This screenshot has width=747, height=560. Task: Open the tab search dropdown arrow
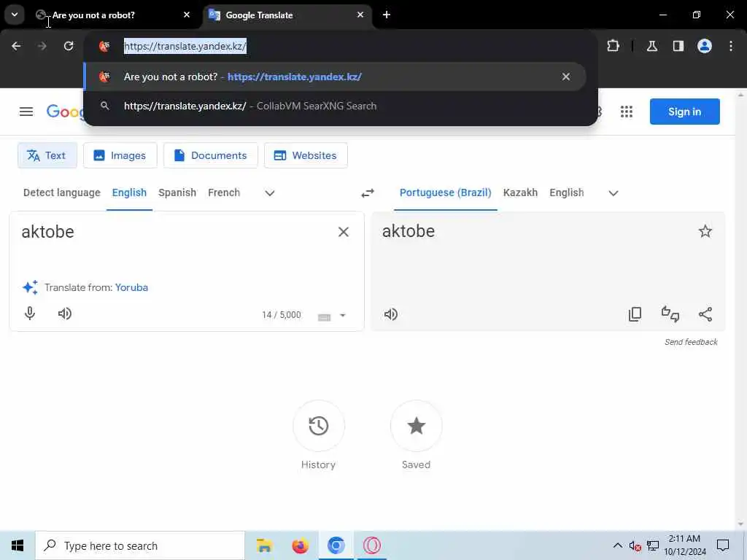tap(15, 15)
